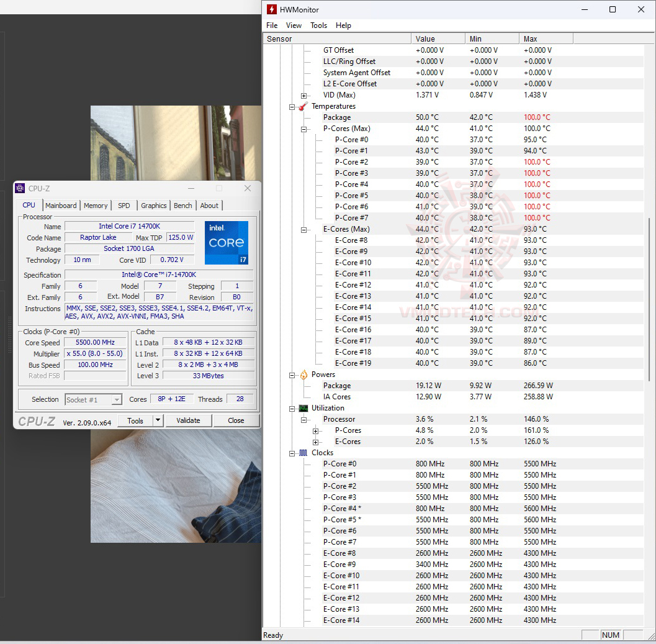Switch to the Mainboard tab in CPU-Z
Screen dimensions: 656x644
pos(61,206)
